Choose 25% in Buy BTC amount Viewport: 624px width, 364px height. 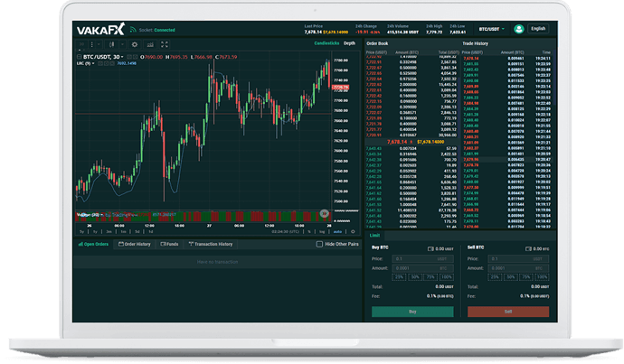pyautogui.click(x=399, y=277)
